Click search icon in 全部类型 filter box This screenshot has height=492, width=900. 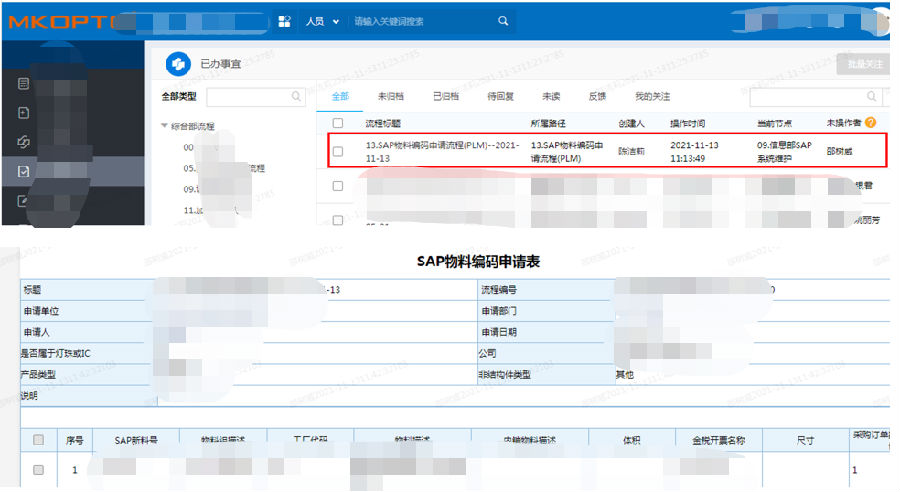296,97
